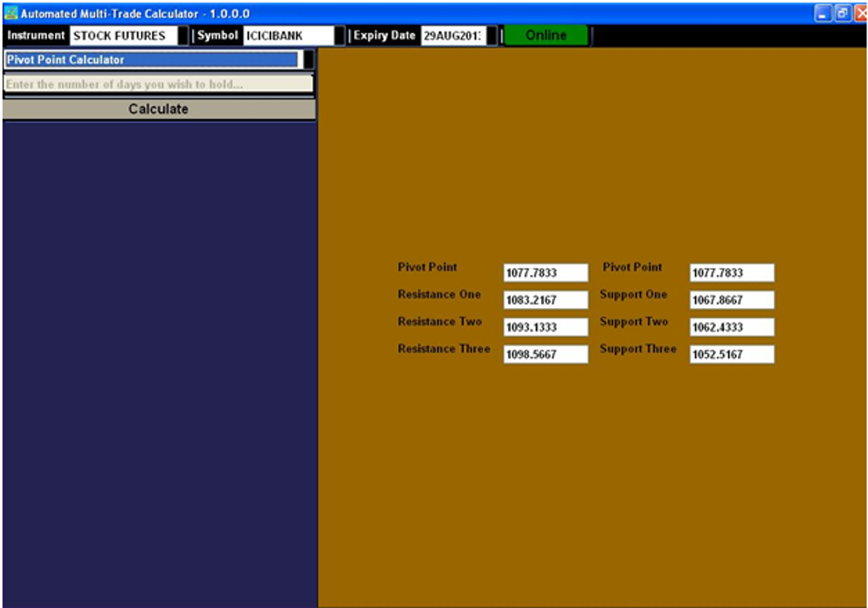This screenshot has height=608, width=868.
Task: Click the Calculate button
Action: click(159, 109)
